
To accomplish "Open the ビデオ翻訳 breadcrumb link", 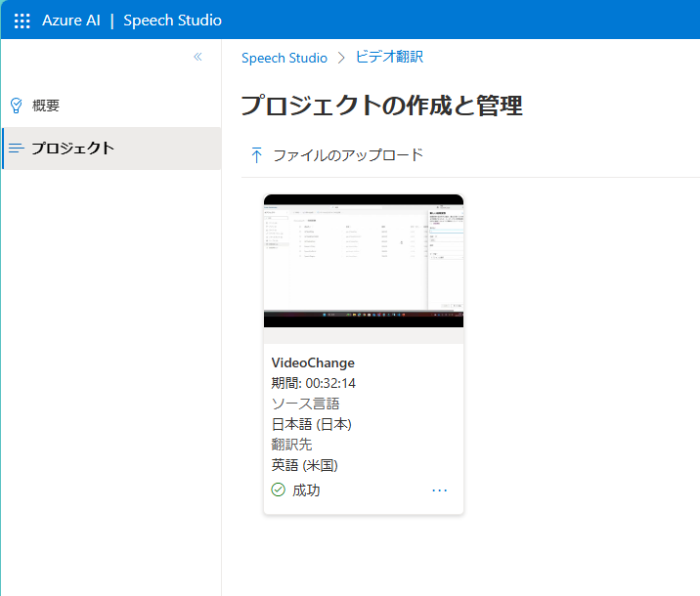I will coord(389,57).
